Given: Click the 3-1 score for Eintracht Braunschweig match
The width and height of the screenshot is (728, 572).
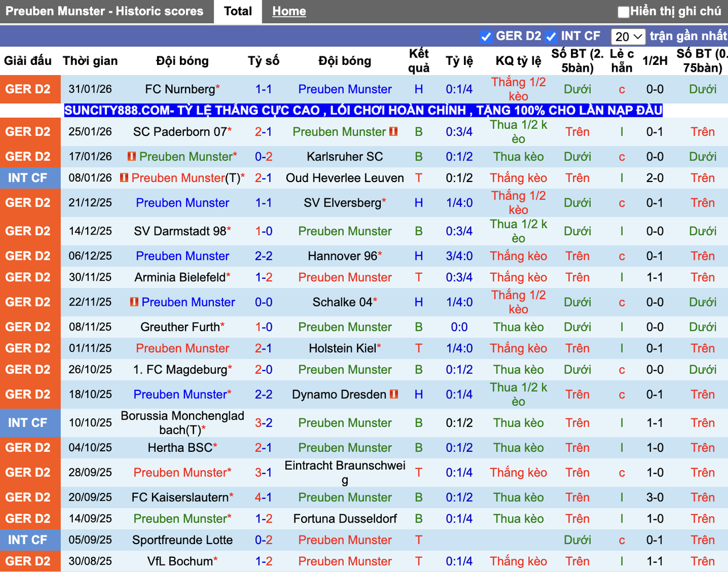Looking at the screenshot, I should tap(264, 473).
